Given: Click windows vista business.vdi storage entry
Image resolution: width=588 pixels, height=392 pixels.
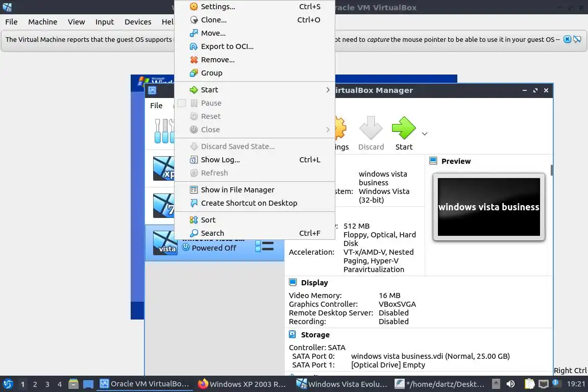Looking at the screenshot, I should pos(430,356).
